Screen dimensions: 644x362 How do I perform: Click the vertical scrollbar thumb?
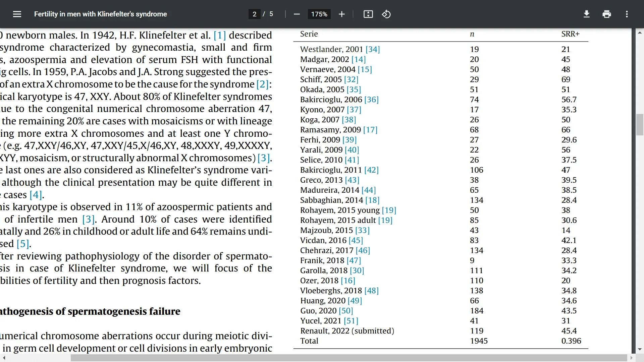coord(640,124)
